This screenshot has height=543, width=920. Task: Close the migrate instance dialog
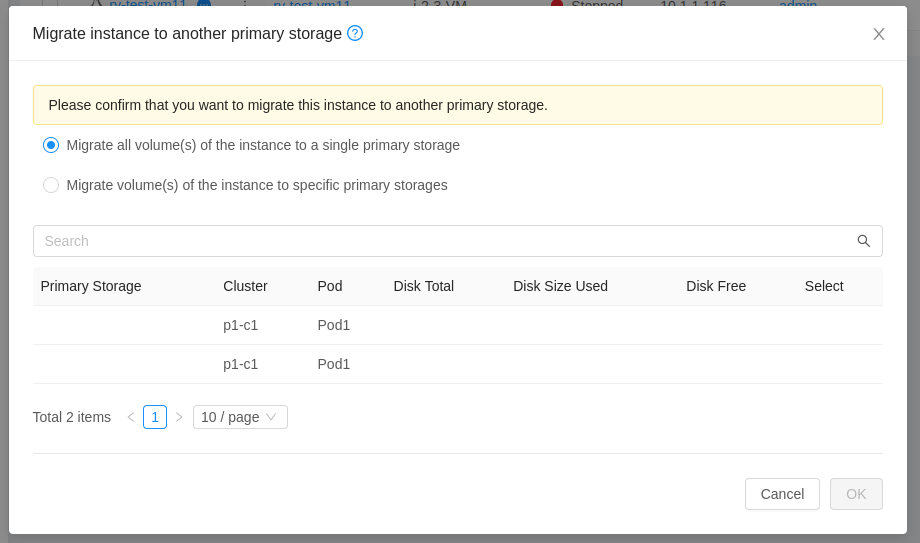[879, 34]
